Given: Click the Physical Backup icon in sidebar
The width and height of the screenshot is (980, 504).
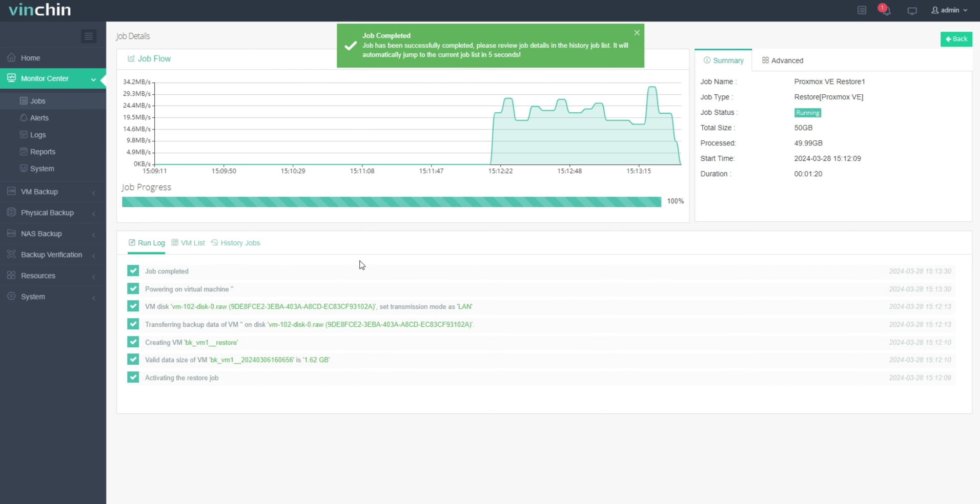Looking at the screenshot, I should [11, 212].
